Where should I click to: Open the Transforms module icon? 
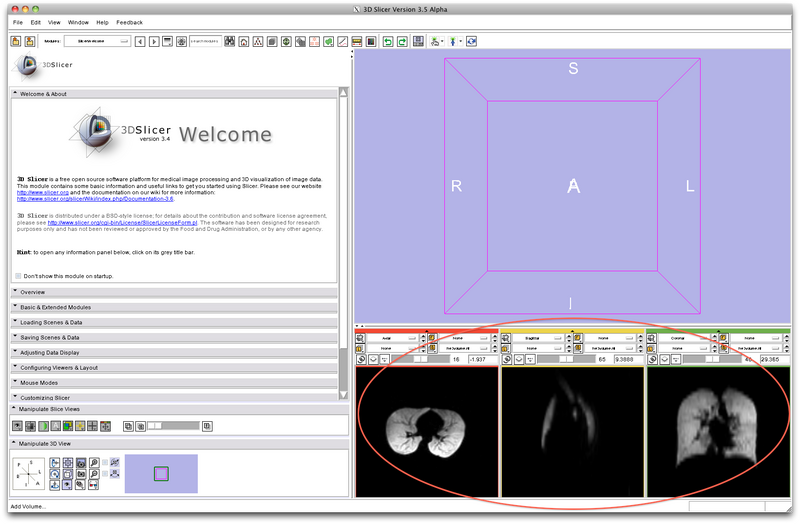pos(301,42)
